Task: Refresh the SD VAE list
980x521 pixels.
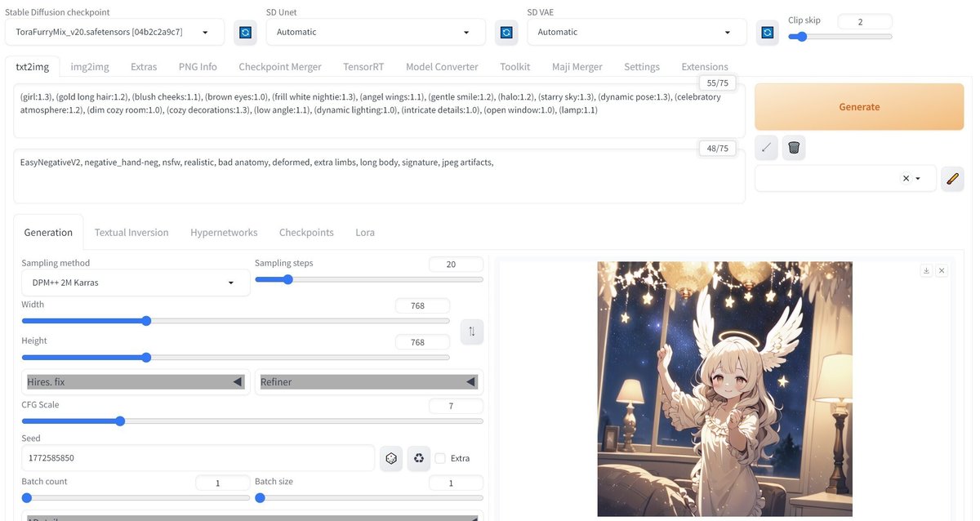Action: [x=766, y=32]
